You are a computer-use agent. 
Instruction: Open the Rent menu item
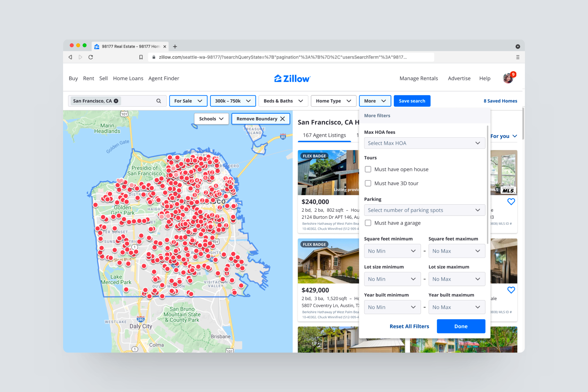click(89, 78)
